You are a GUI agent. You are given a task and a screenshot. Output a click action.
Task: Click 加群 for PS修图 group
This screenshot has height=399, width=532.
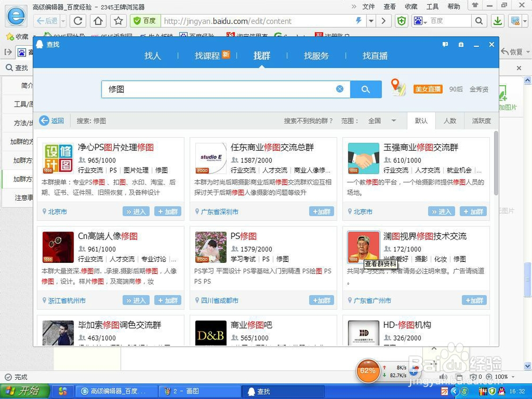pyautogui.click(x=322, y=300)
